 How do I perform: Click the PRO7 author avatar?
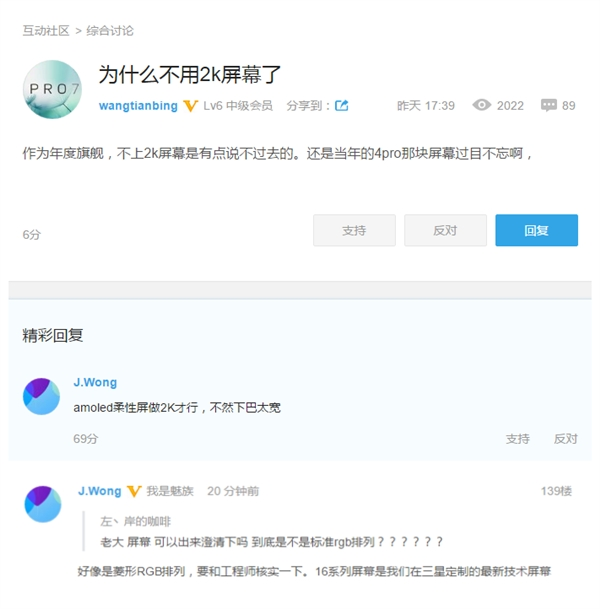point(52,90)
